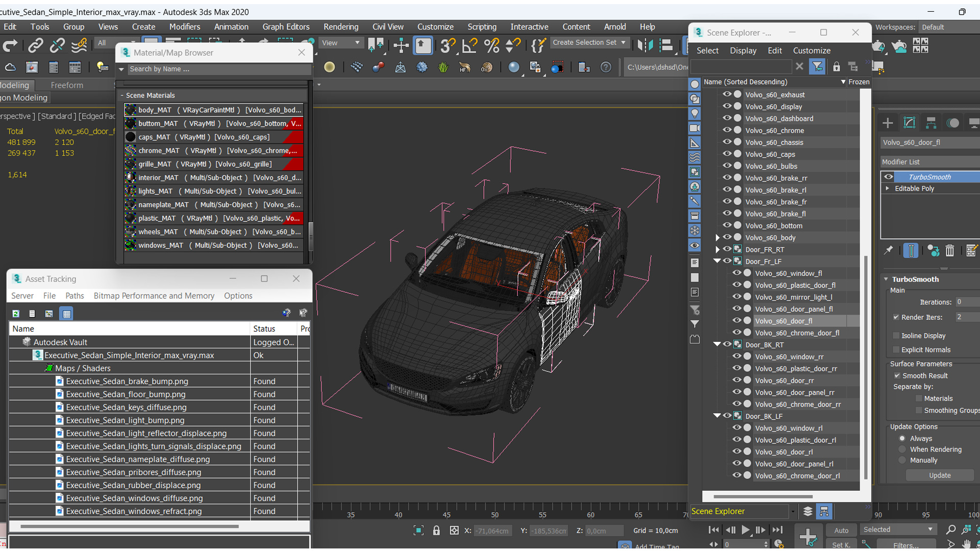Viewport: 980px width, 551px height.
Task: Collapse the Door_BK_RT group
Action: point(717,344)
